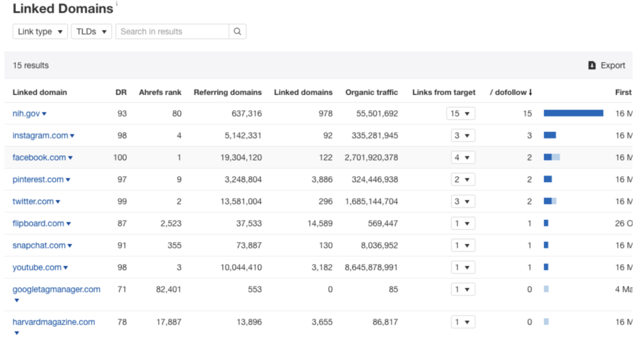Sort by dofollow column header
This screenshot has height=342, width=644.
511,92
